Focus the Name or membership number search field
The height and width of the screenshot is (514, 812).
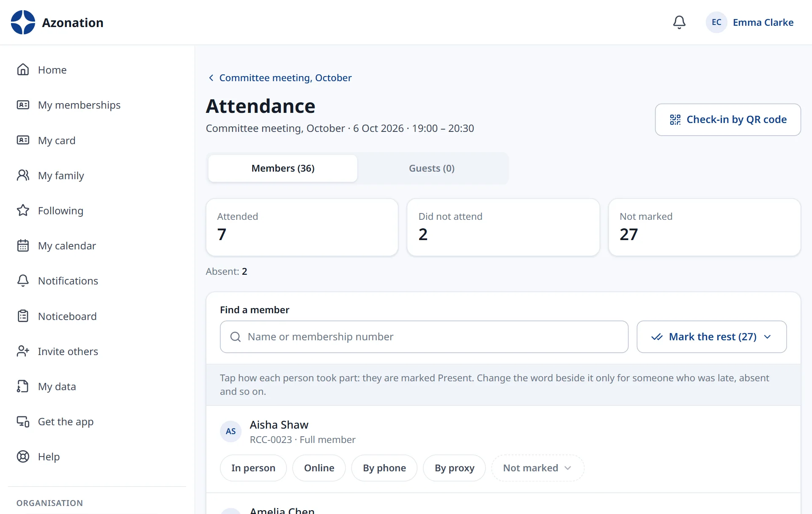coord(424,337)
